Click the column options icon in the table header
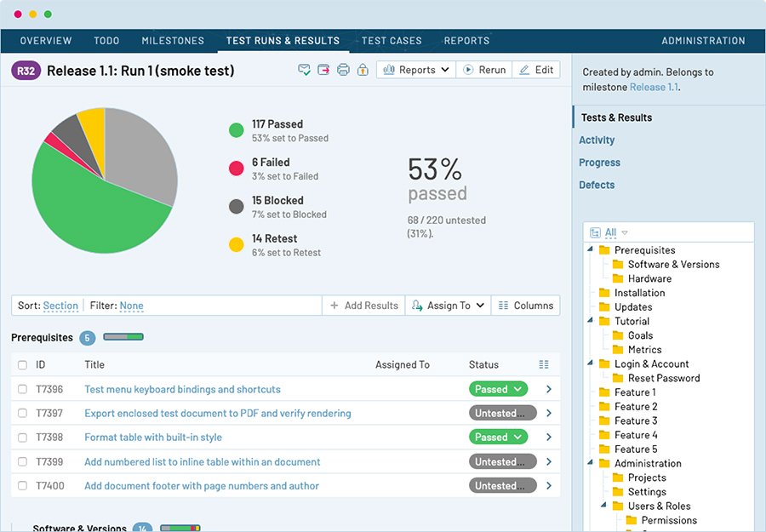Image resolution: width=766 pixels, height=532 pixels. (x=544, y=364)
